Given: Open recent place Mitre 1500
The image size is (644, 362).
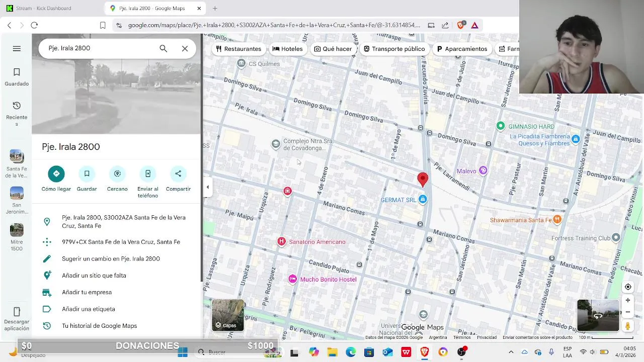Looking at the screenshot, I should point(17,237).
